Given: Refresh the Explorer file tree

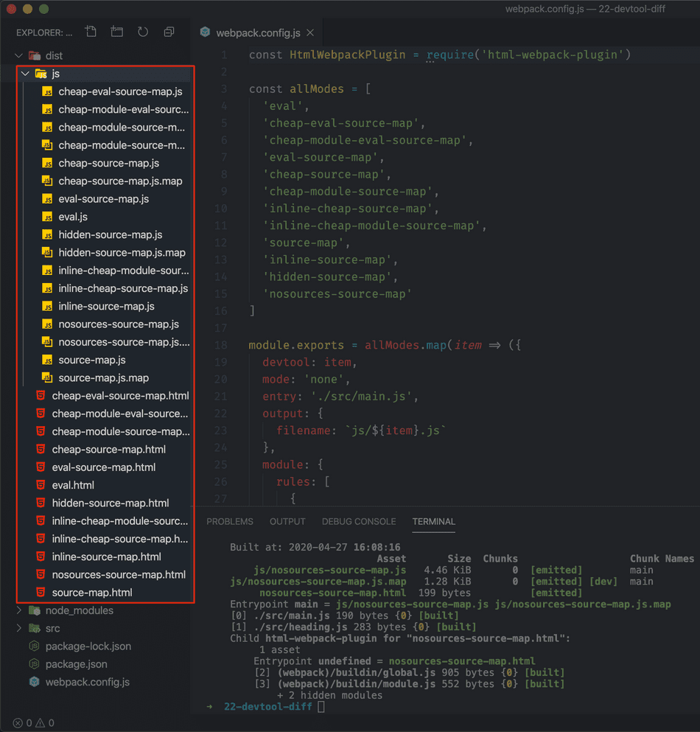Looking at the screenshot, I should point(143,32).
